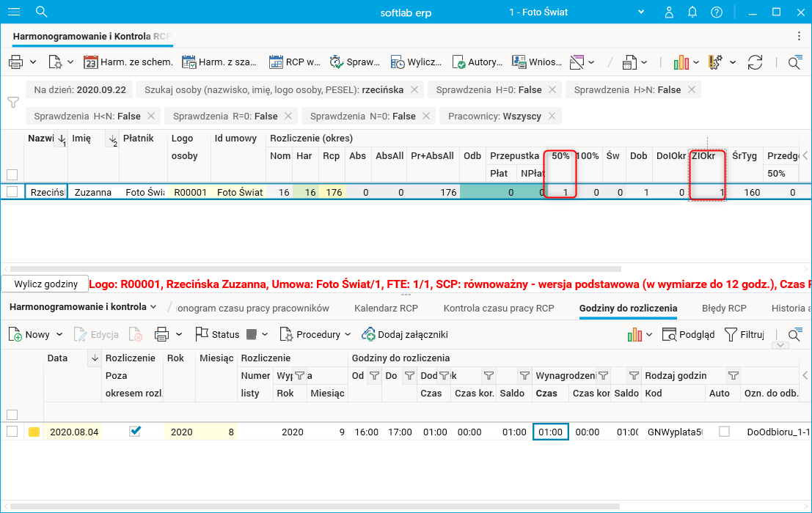Expand dropdown next to top printer icon
This screenshot has width=812, height=513.
tap(32, 62)
